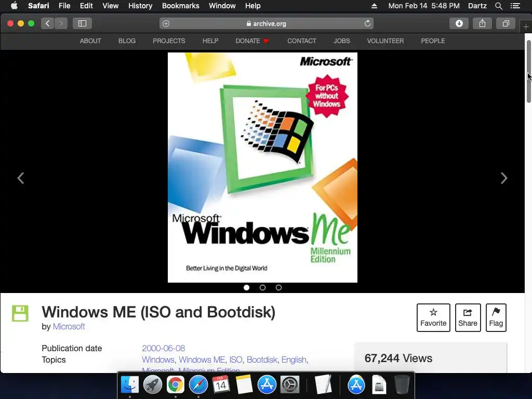
Task: Open the Window menu
Action: 222,6
